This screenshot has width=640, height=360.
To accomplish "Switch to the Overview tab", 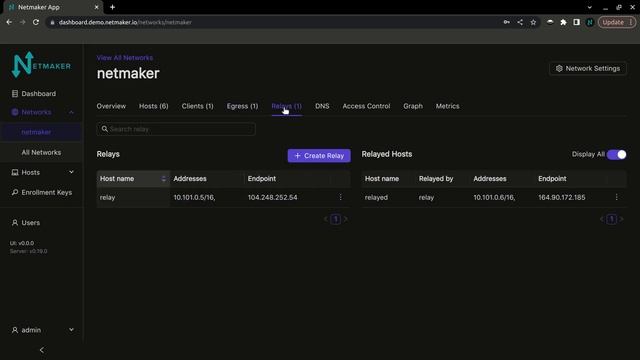I will 111,106.
